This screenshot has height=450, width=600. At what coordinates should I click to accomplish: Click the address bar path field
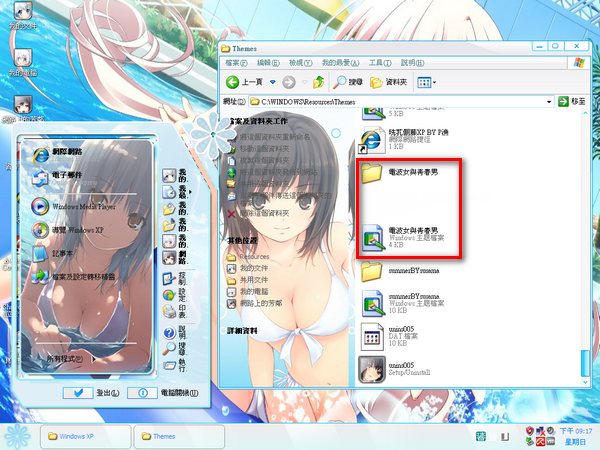(397, 102)
